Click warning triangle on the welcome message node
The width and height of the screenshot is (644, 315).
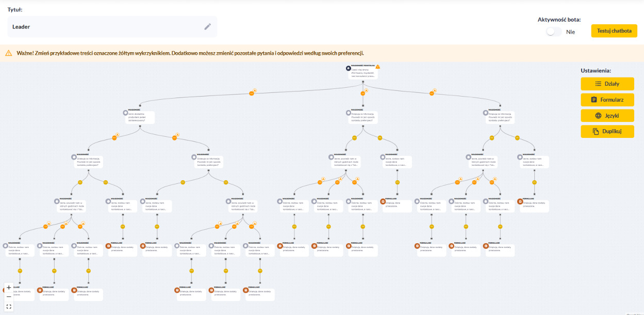tap(378, 67)
